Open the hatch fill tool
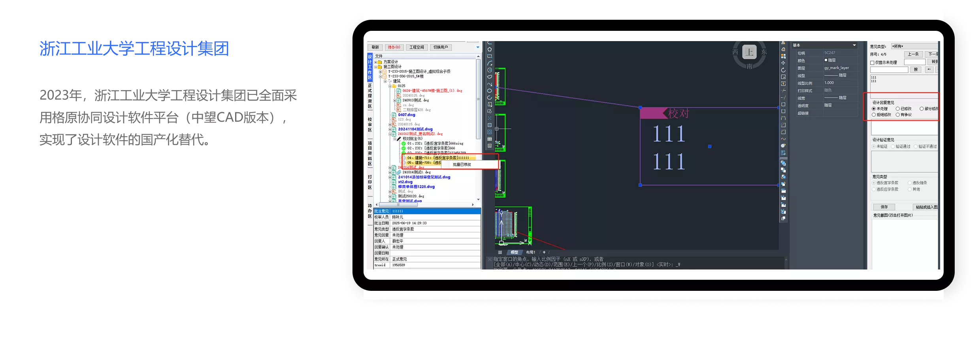This screenshot has height=358, width=980. point(490,125)
